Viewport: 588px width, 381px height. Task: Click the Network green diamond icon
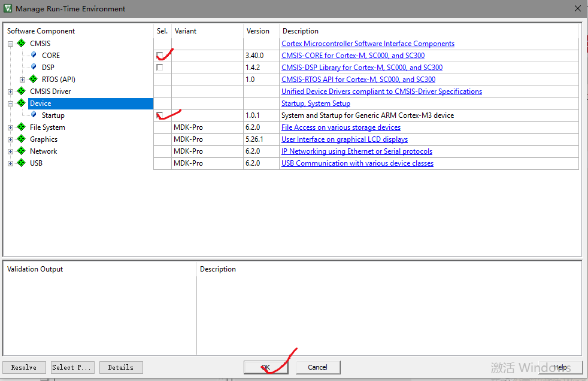[x=22, y=151]
